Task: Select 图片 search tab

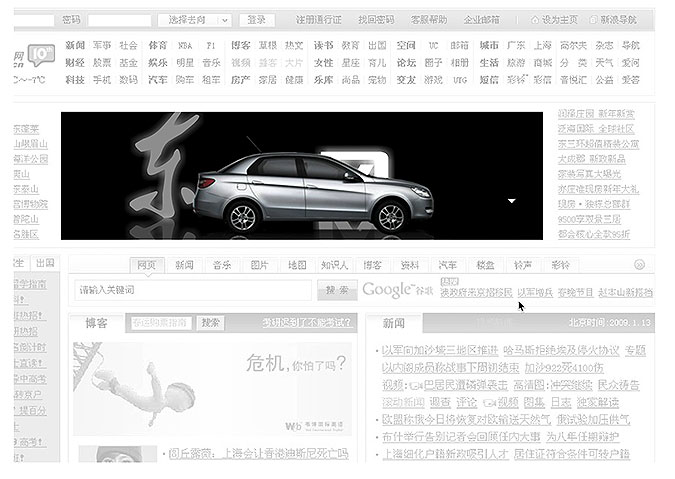Action: point(259,265)
